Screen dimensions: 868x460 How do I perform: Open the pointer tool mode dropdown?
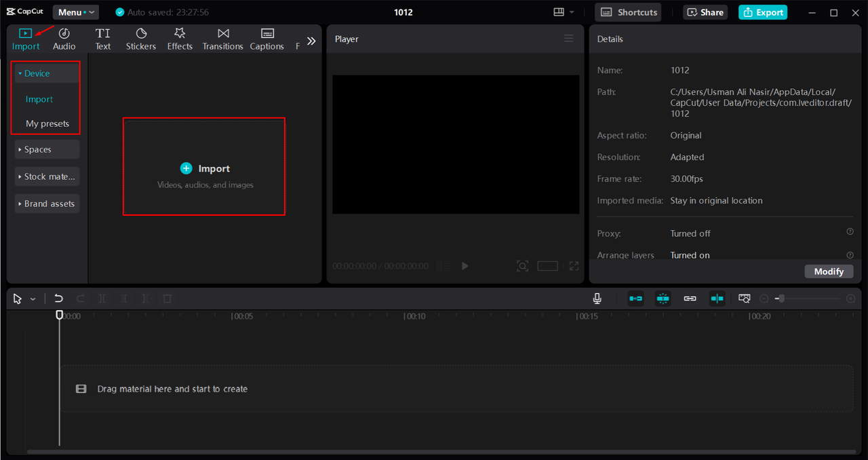[33, 299]
